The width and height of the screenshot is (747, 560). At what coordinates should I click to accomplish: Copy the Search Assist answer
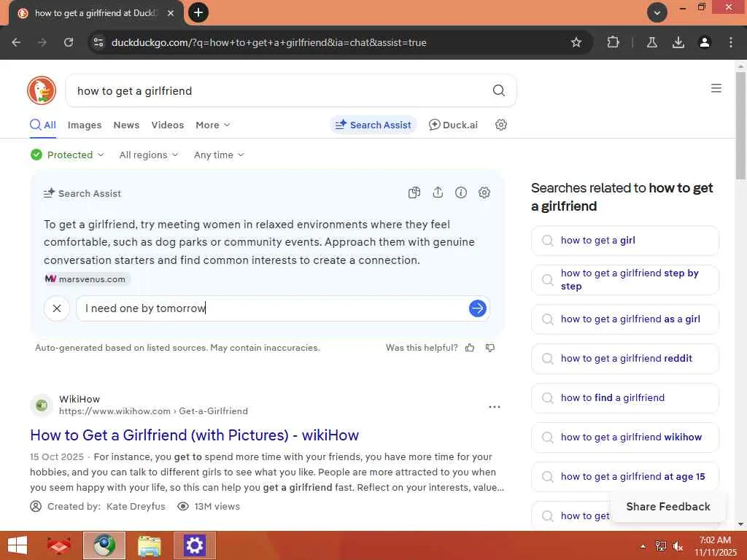pos(414,192)
